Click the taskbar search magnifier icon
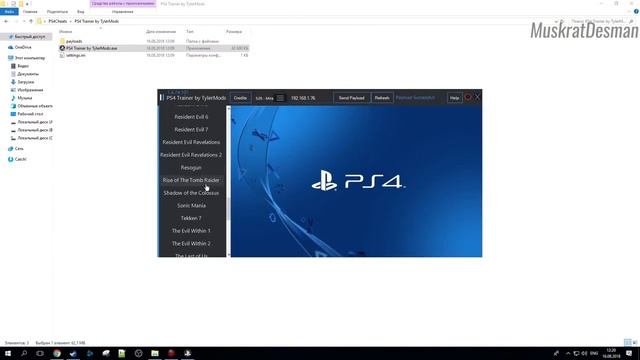This screenshot has height=360, width=640. [x=24, y=353]
